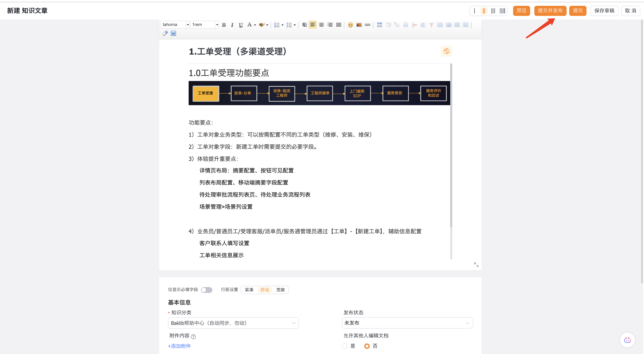
Task: Insert a hyperlink using chain icon
Action: 367,25
